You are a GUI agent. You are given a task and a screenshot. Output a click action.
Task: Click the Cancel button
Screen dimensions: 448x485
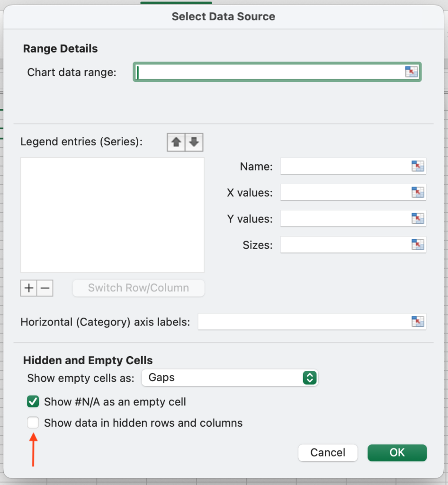click(328, 453)
